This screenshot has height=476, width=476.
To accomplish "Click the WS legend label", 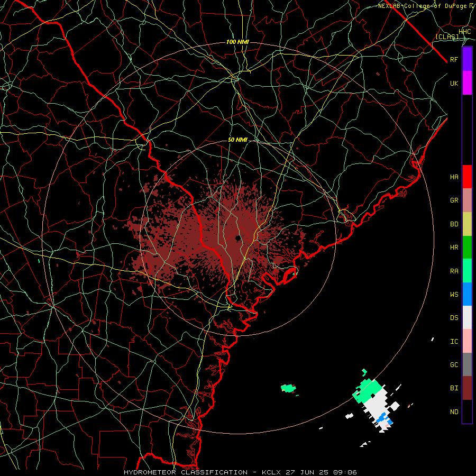I will pos(454,295).
